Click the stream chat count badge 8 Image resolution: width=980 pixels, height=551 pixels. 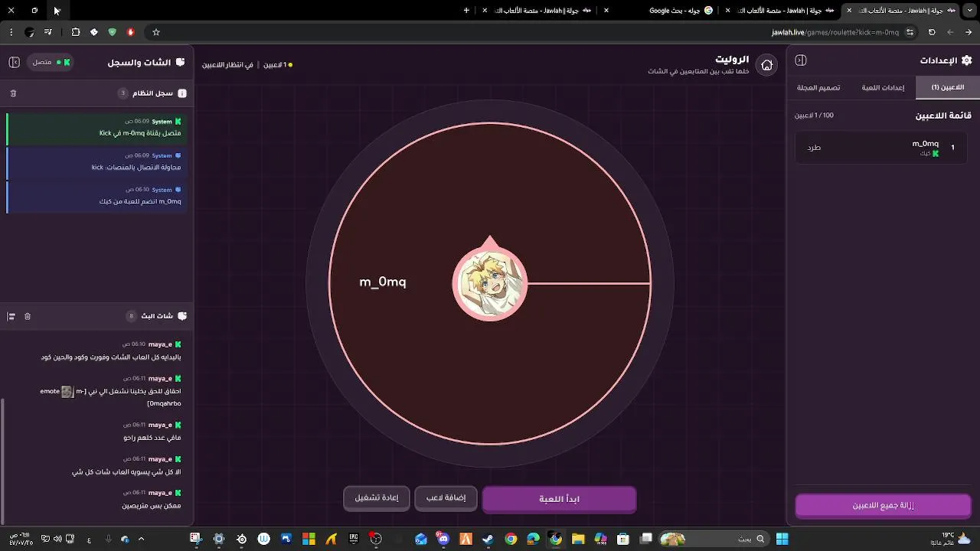(131, 316)
